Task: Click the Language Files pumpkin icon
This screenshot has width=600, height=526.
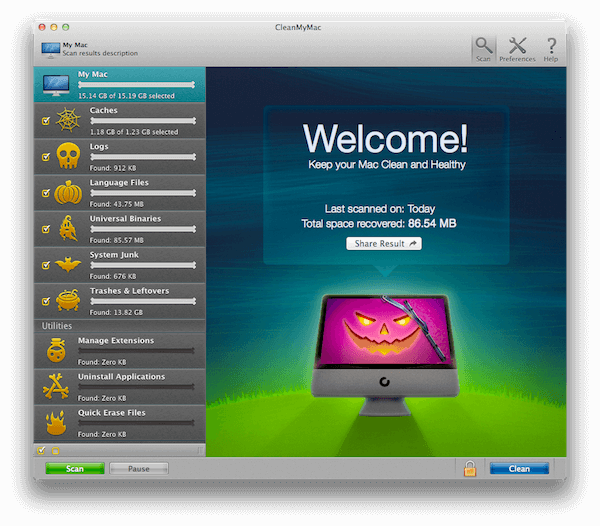Action: 68,192
